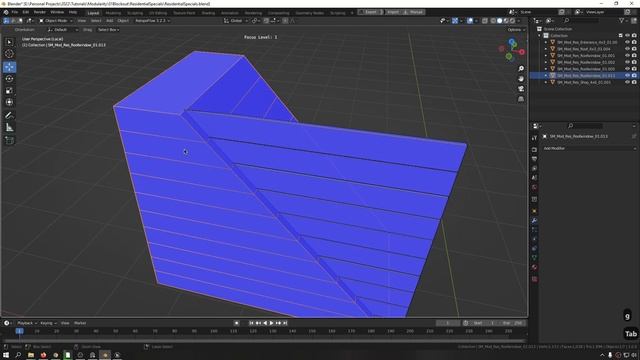Activate the Scale tool
Screen dimensions: 640x360
tap(9, 91)
